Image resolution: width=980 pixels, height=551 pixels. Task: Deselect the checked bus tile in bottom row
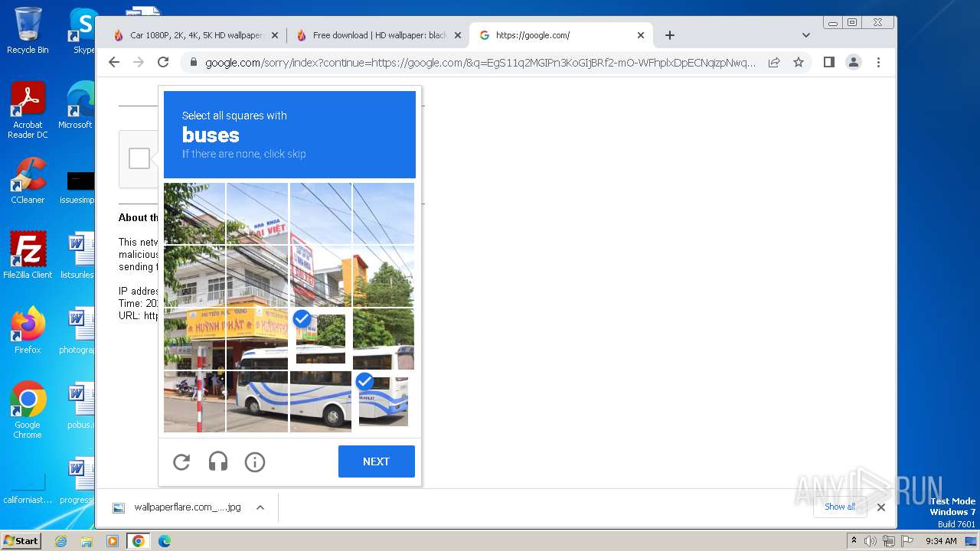pyautogui.click(x=383, y=401)
